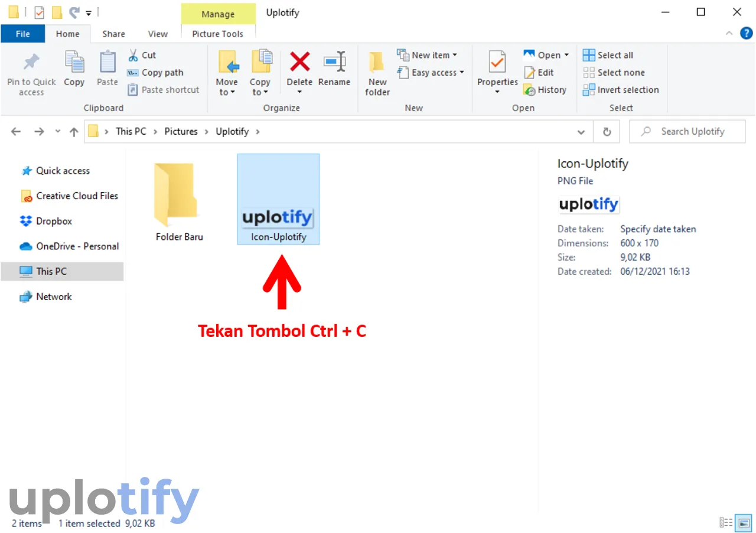Click the Help question mark icon
Image resolution: width=756 pixels, height=533 pixels.
pyautogui.click(x=746, y=33)
